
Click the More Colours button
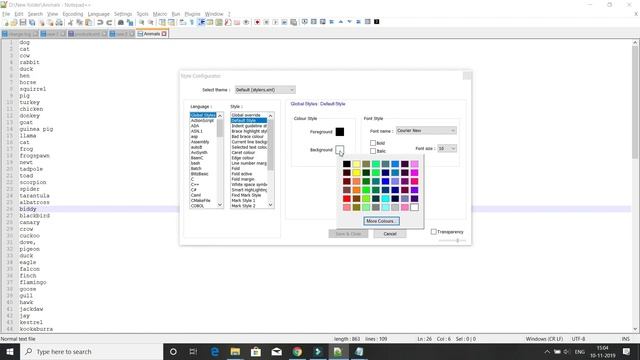[x=381, y=221]
